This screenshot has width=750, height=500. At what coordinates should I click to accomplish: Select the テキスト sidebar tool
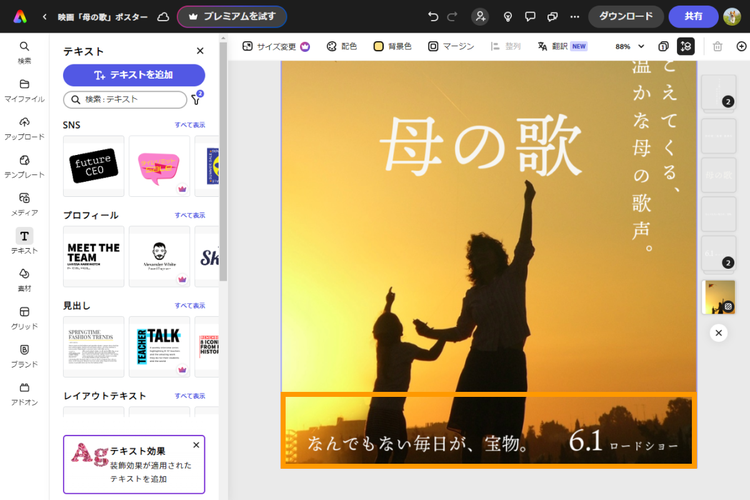[24, 242]
